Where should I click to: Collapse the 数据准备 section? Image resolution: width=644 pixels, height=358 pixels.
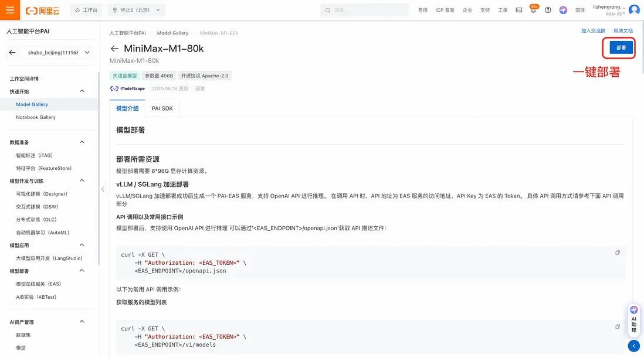[x=82, y=142]
